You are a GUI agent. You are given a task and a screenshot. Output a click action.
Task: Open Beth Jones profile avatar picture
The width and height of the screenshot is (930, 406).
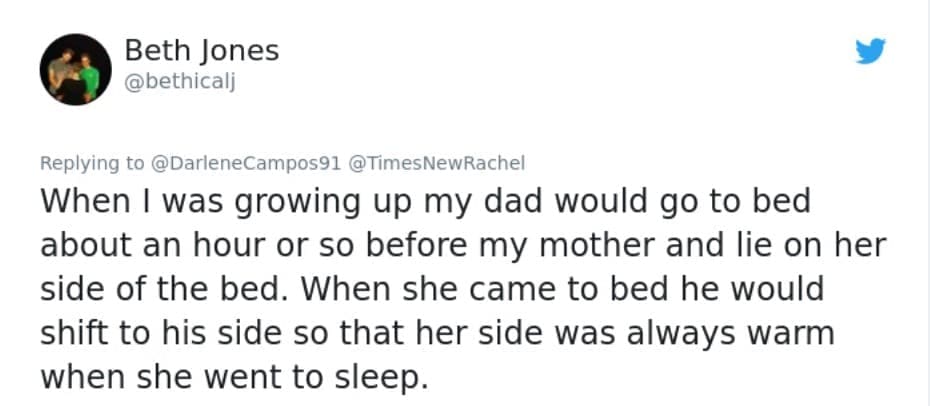[75, 69]
